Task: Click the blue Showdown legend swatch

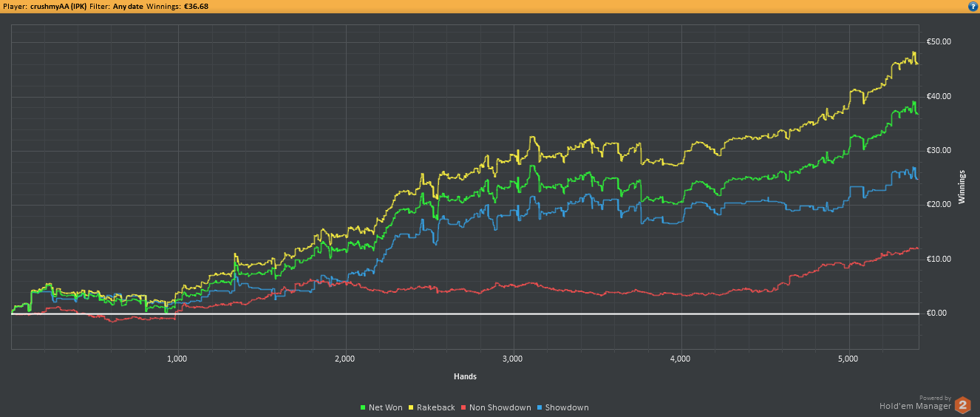Action: pyautogui.click(x=540, y=408)
